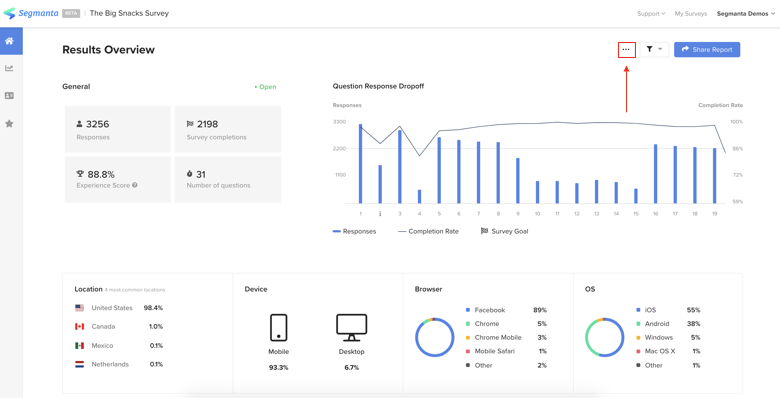
Task: Click the info marker on chart axis
Action: pos(380,214)
